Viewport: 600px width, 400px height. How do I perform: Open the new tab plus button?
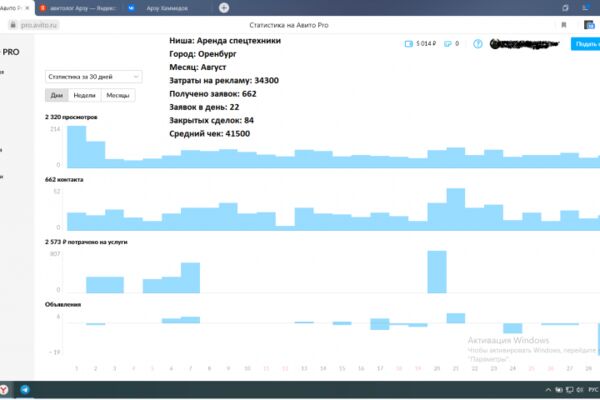click(x=224, y=8)
